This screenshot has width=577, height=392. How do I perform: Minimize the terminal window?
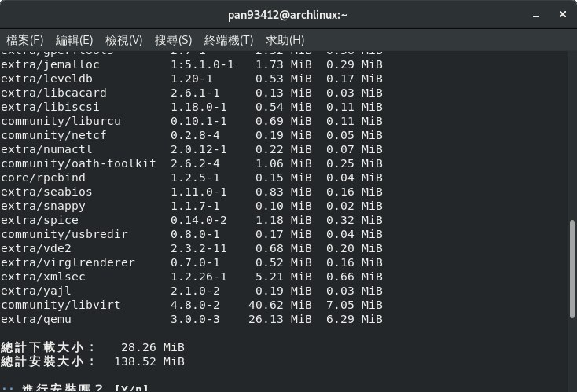coord(536,16)
